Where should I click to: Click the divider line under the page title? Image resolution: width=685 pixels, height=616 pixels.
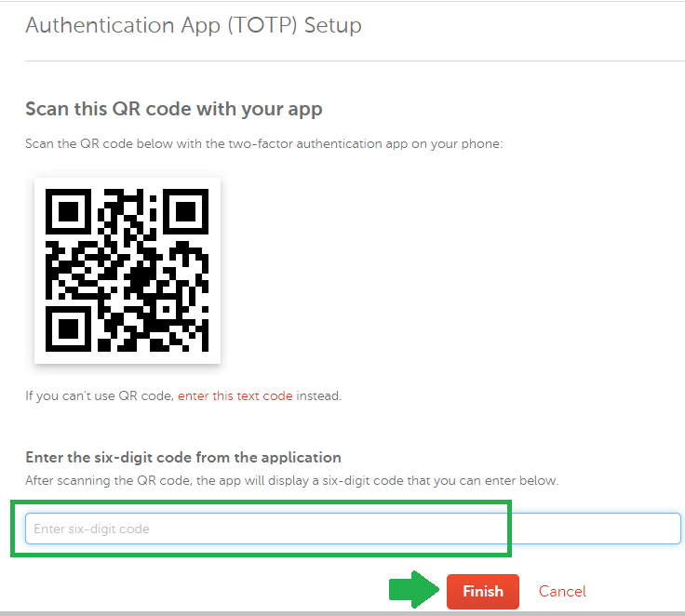pos(355,61)
